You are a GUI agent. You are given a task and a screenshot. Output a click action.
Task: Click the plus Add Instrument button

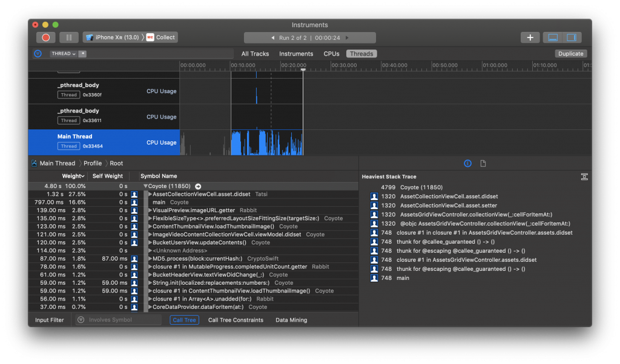(x=530, y=37)
